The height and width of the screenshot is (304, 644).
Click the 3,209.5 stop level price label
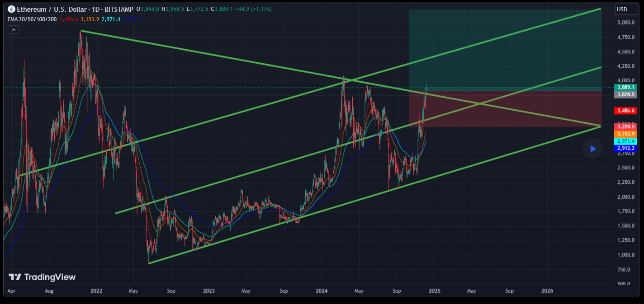click(x=625, y=127)
